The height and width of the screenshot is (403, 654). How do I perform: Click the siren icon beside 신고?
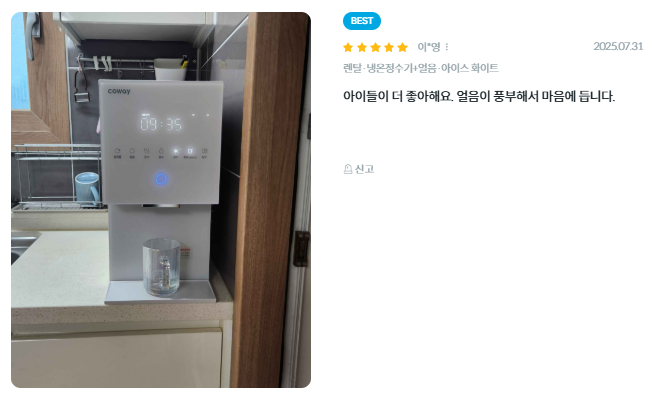348,169
